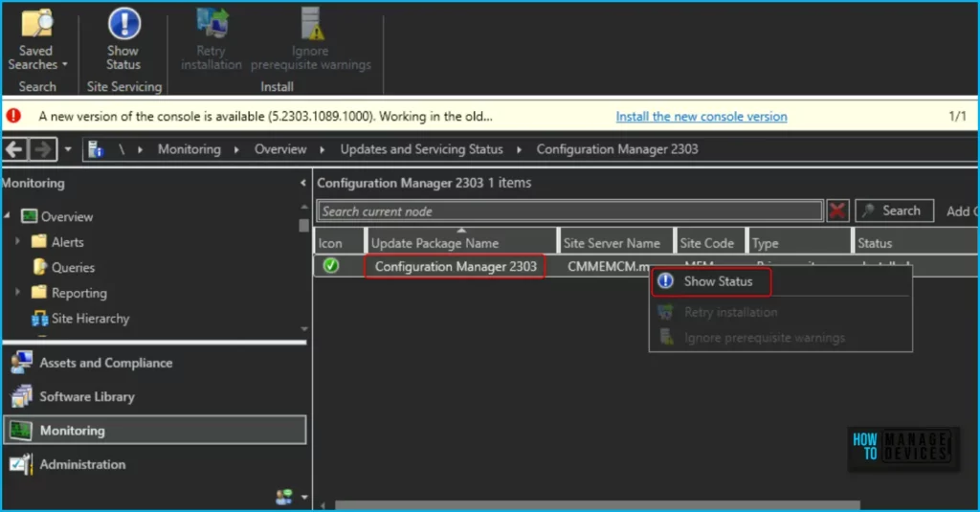
Task: Go forward with the navigation forward arrow
Action: pyautogui.click(x=42, y=149)
